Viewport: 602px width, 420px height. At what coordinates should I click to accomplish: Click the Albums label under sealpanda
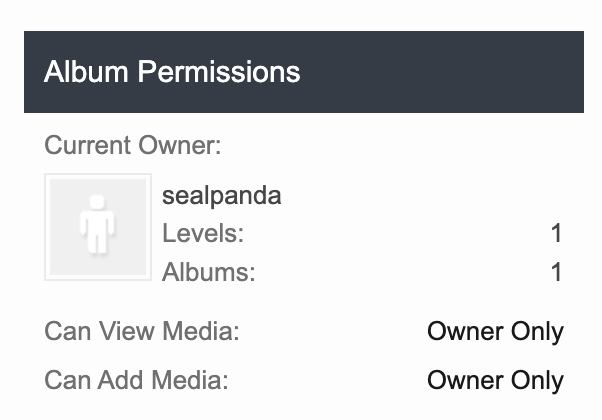click(x=208, y=272)
